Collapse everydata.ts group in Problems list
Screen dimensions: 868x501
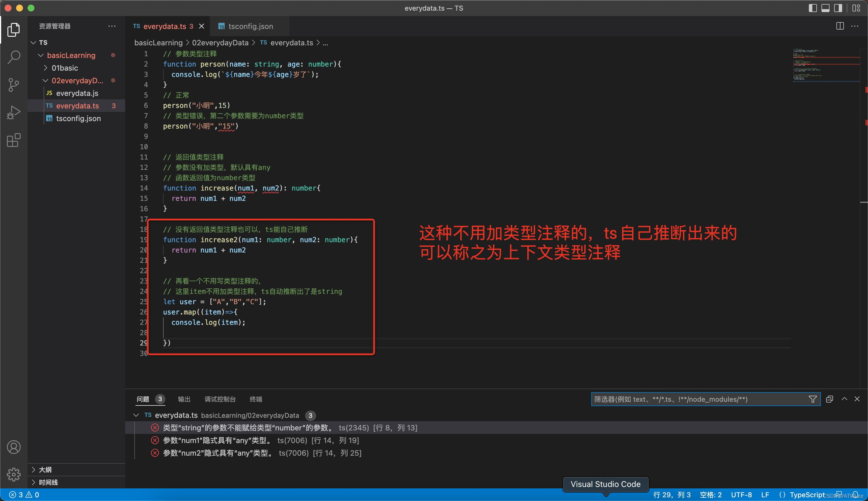click(136, 415)
